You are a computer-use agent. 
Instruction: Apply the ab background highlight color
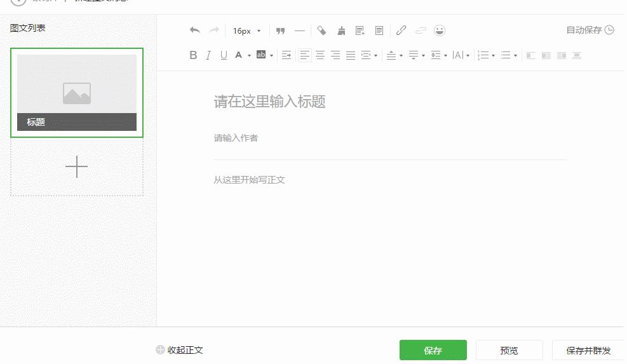(261, 55)
